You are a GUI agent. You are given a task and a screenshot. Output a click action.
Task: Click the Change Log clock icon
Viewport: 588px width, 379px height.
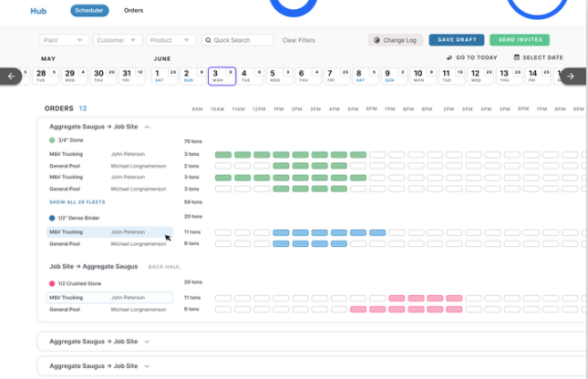377,40
